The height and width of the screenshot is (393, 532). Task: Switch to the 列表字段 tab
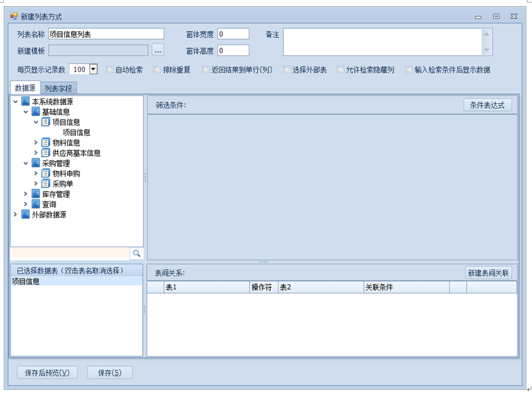coord(58,89)
